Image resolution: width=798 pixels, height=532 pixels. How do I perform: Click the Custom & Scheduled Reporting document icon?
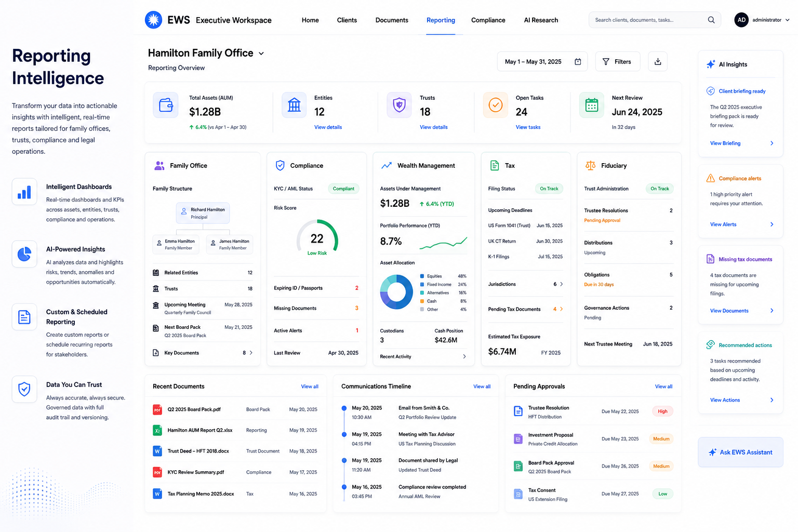click(24, 317)
